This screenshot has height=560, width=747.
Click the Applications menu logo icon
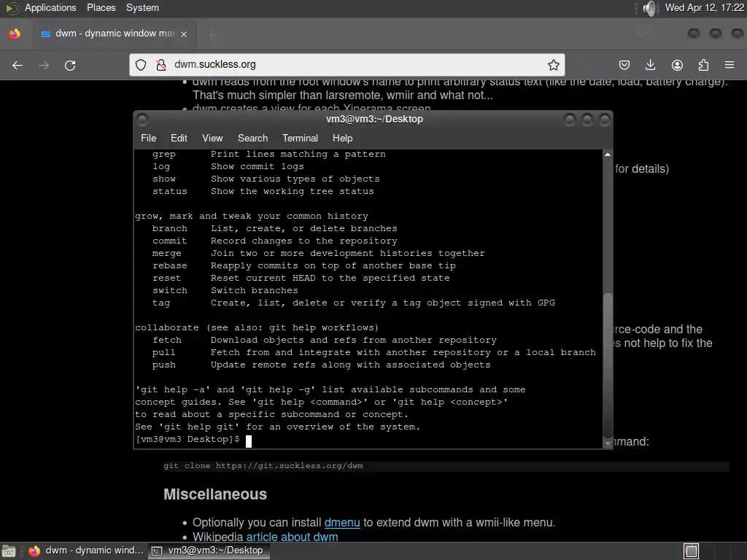coord(12,7)
